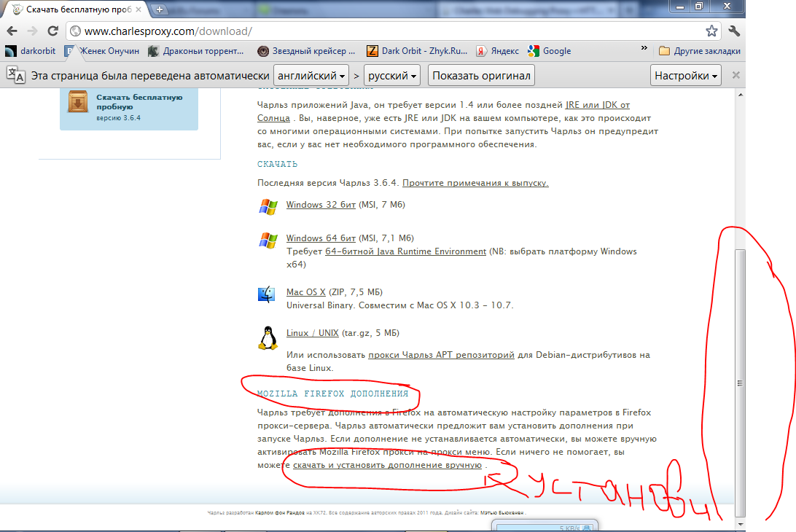Click the Linux penguin icon
This screenshot has width=796, height=532.
268,338
